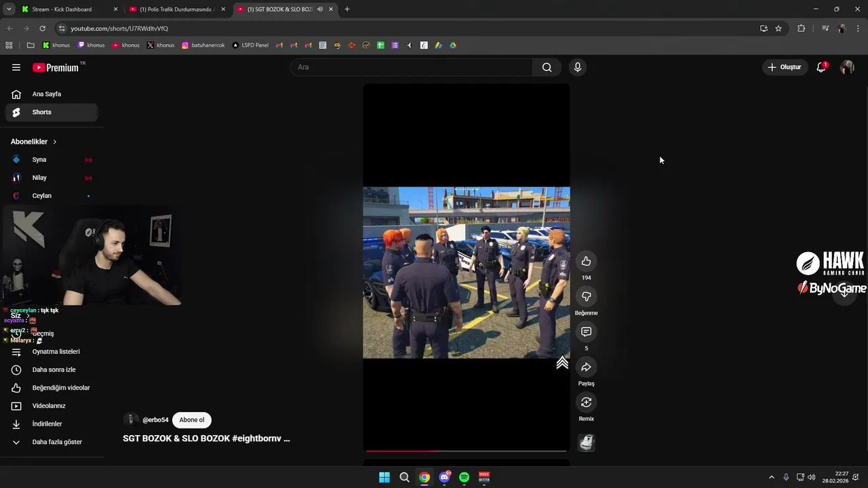The height and width of the screenshot is (488, 868).
Task: Open comments on the Short
Action: pos(586,332)
